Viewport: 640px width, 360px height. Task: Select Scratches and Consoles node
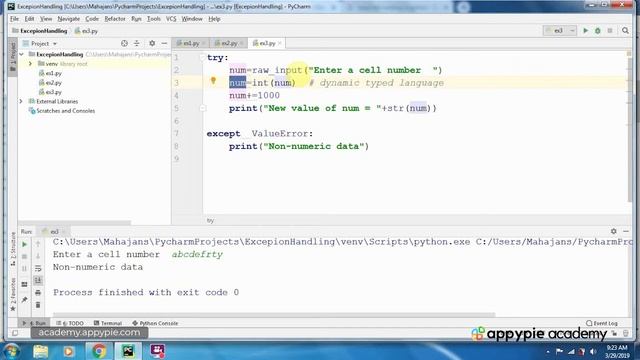coord(62,111)
